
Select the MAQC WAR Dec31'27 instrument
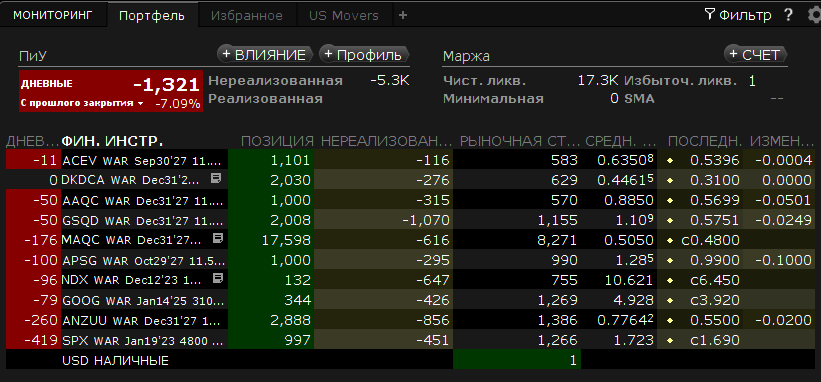coord(131,240)
